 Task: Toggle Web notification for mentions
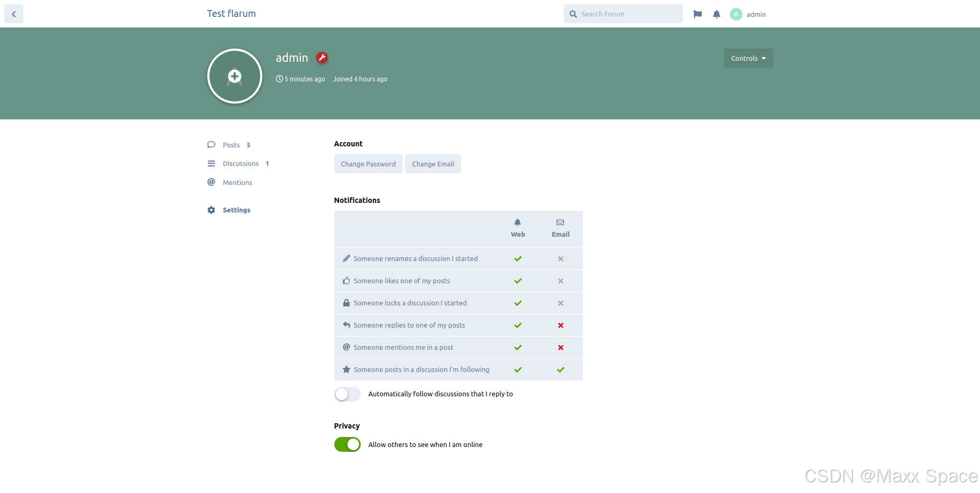(518, 348)
